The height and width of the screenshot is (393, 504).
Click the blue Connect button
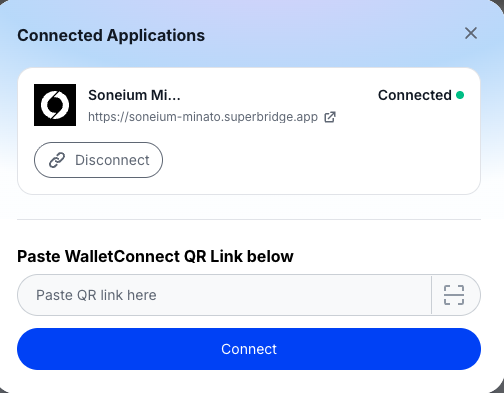coord(249,349)
